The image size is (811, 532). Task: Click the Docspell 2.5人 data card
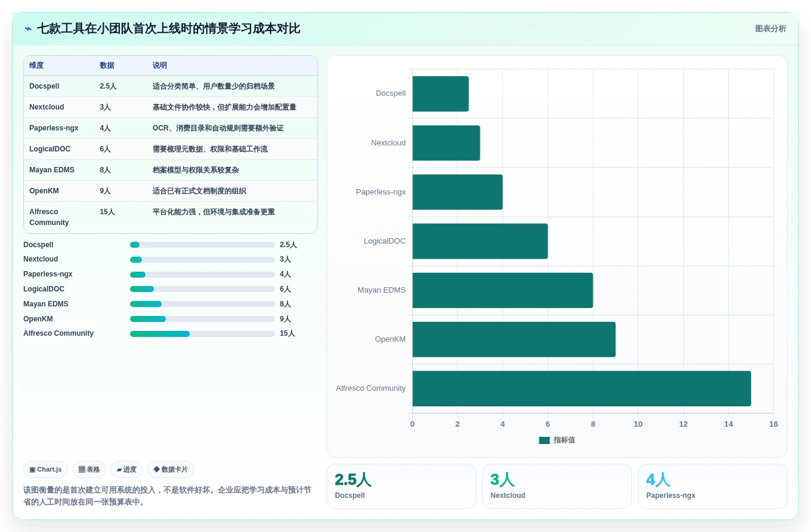click(x=401, y=486)
